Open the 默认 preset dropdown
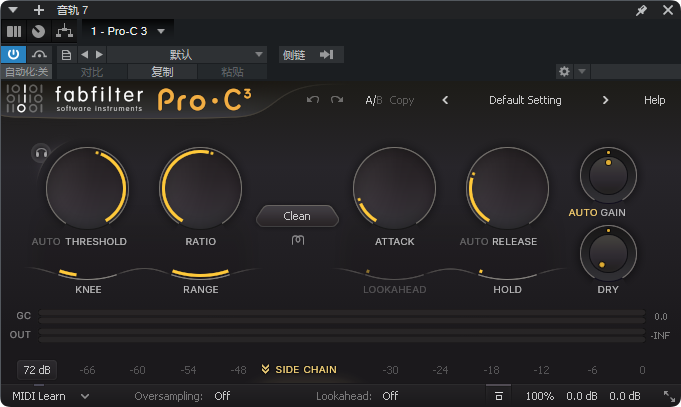The width and height of the screenshot is (681, 407). tap(187, 55)
